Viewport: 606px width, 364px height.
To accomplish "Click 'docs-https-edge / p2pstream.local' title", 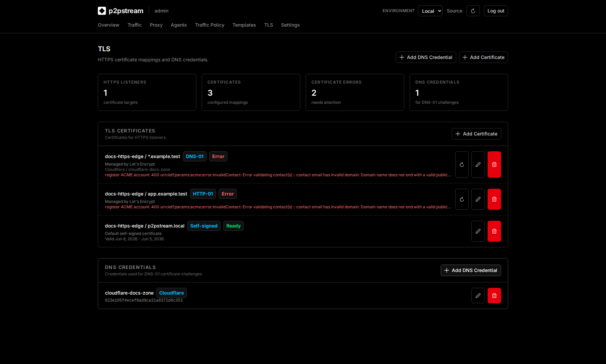I will point(144,226).
